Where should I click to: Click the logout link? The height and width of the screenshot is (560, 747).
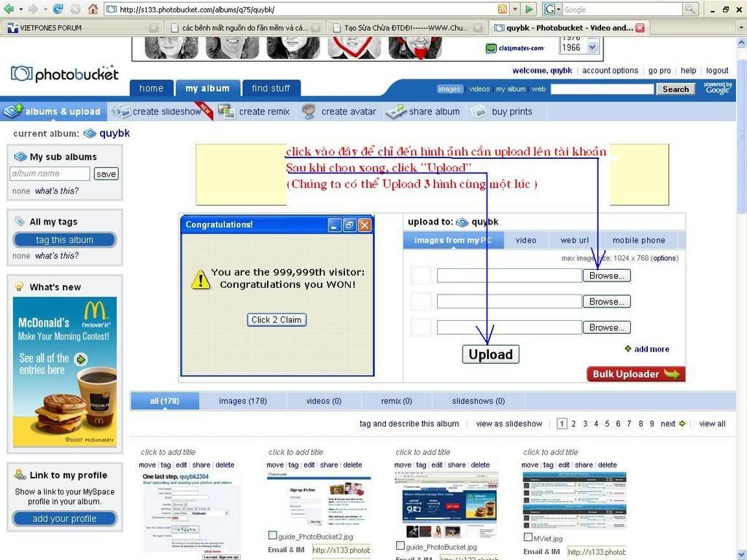(x=717, y=71)
